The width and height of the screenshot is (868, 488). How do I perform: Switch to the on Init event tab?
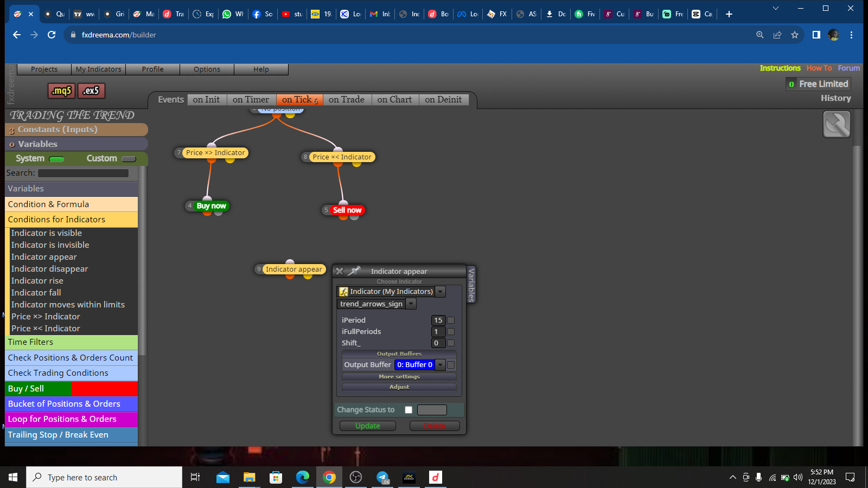(206, 100)
